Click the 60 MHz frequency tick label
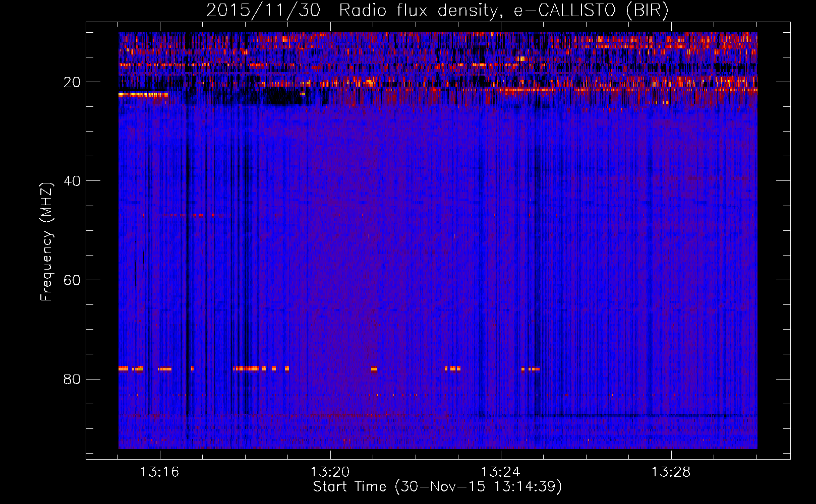This screenshot has width=816, height=504. tap(72, 280)
